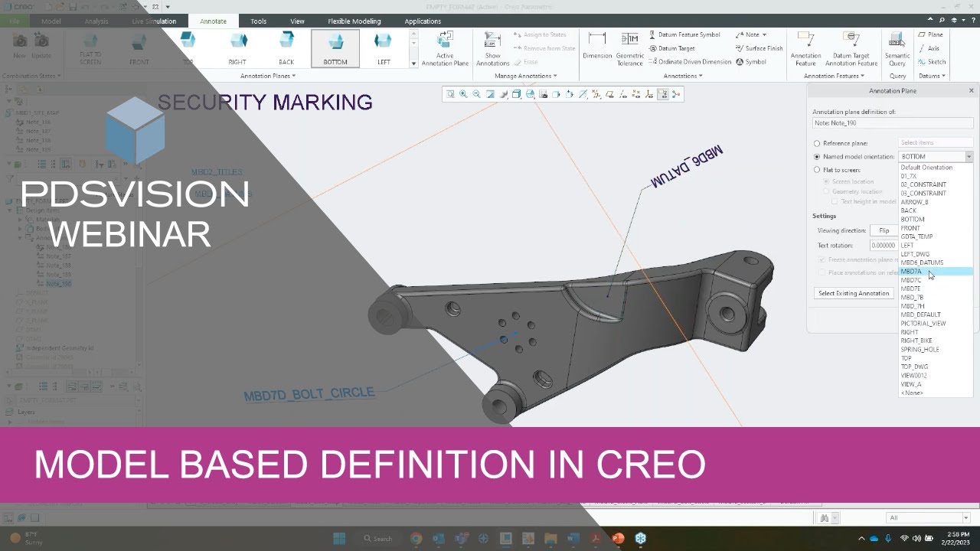Switch to the Tools ribbon tab
980x551 pixels.
coord(259,21)
